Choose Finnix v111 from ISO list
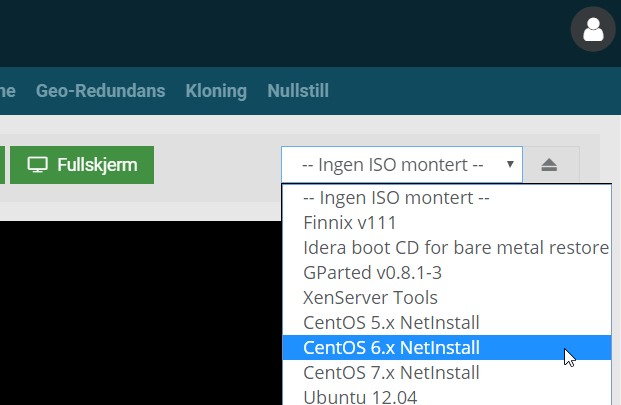621x405 pixels. click(x=447, y=222)
